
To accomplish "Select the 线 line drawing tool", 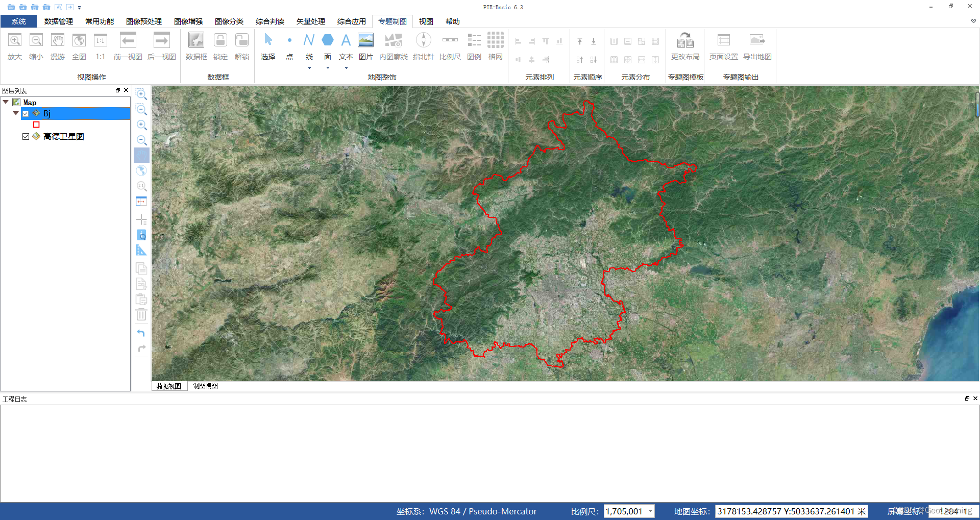I will 309,46.
